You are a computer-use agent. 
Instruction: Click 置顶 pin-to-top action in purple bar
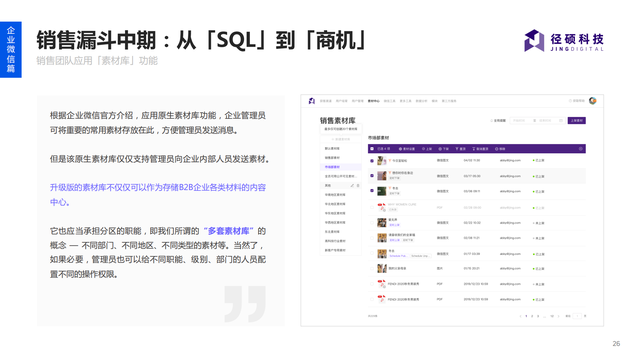(x=460, y=149)
